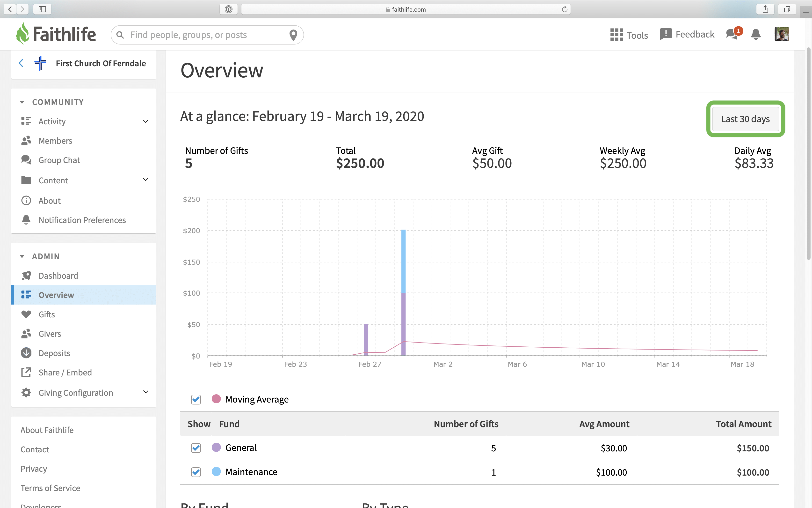The width and height of the screenshot is (812, 508).
Task: Click the location pin icon in search bar
Action: [x=293, y=35]
